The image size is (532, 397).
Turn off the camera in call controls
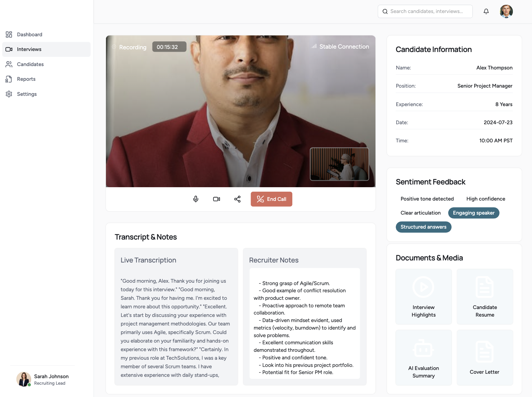click(216, 199)
